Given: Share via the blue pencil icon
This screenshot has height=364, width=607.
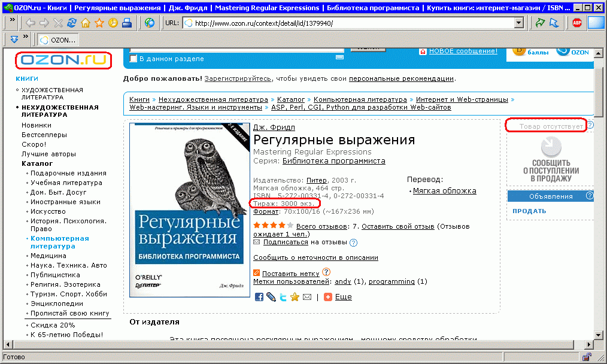Looking at the screenshot, I should (x=271, y=297).
